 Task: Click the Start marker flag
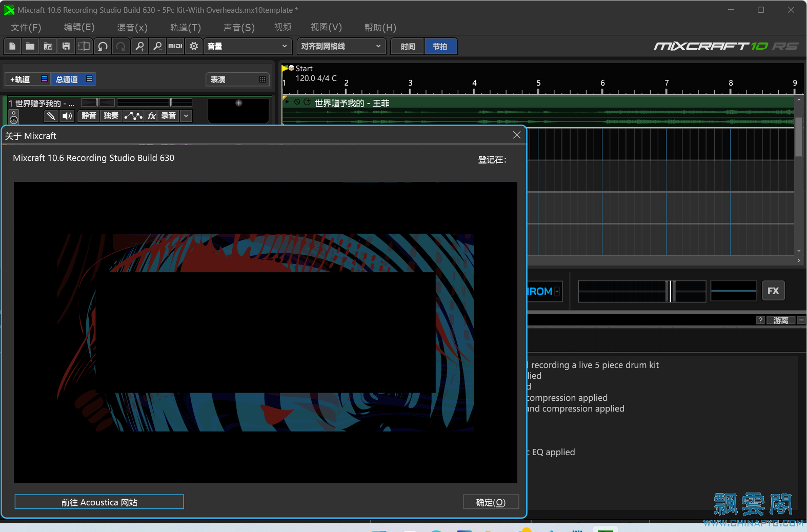pyautogui.click(x=285, y=68)
